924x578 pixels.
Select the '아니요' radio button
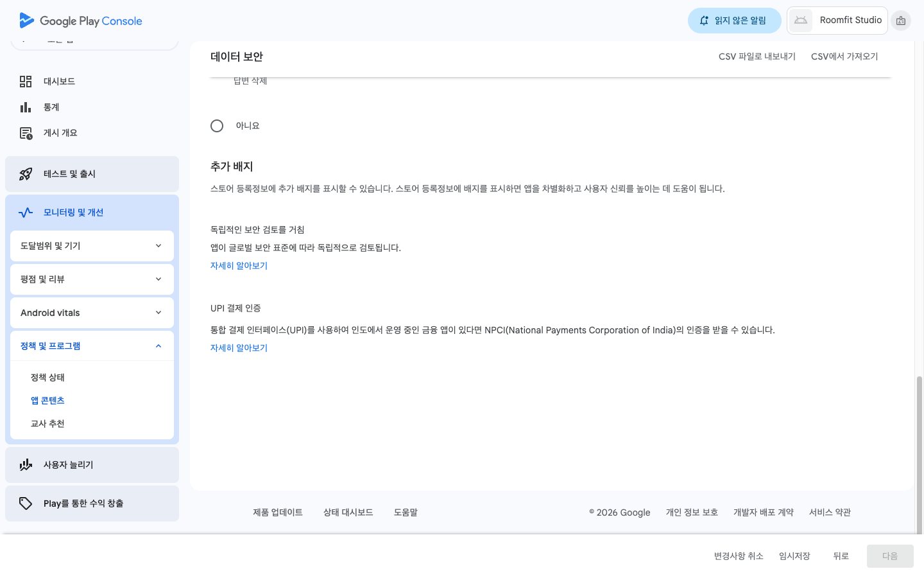[x=217, y=126]
